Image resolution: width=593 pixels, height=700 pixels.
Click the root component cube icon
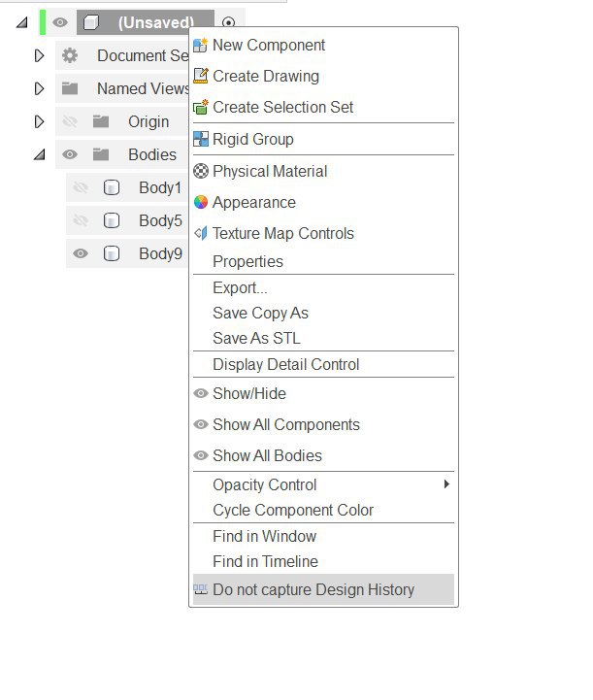pos(91,22)
